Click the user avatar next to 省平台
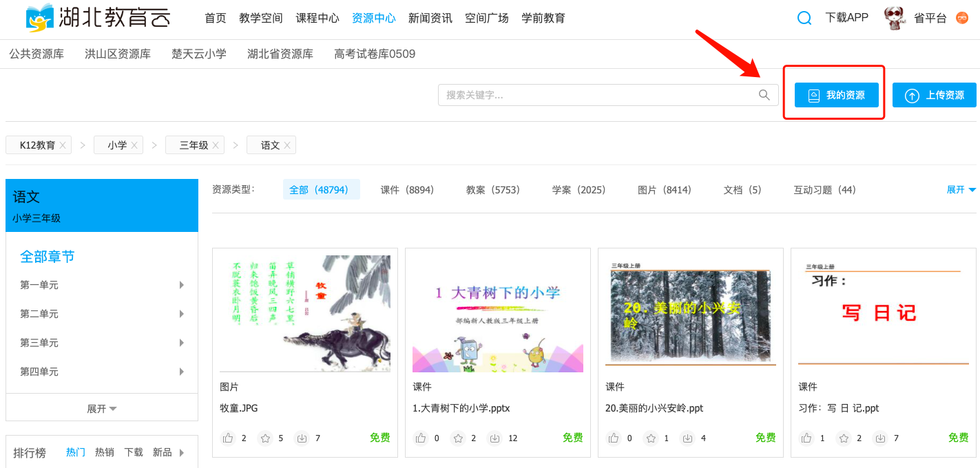Screen dimensions: 980x468 894,19
